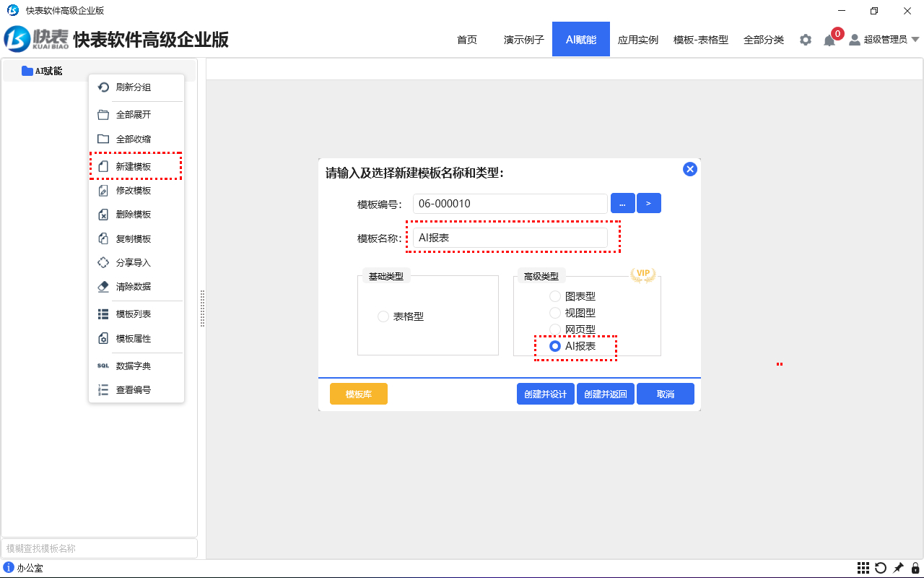Click the copy template icon
The height and width of the screenshot is (578, 924).
point(103,238)
